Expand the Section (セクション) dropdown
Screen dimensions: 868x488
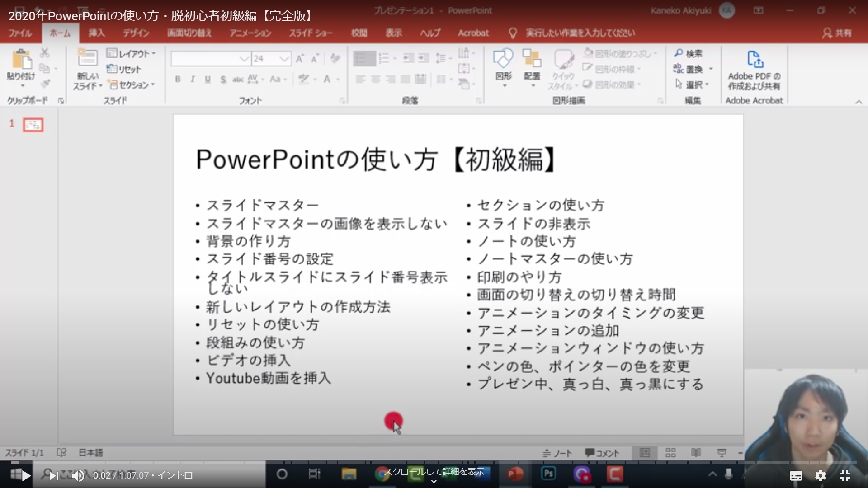[x=132, y=85]
